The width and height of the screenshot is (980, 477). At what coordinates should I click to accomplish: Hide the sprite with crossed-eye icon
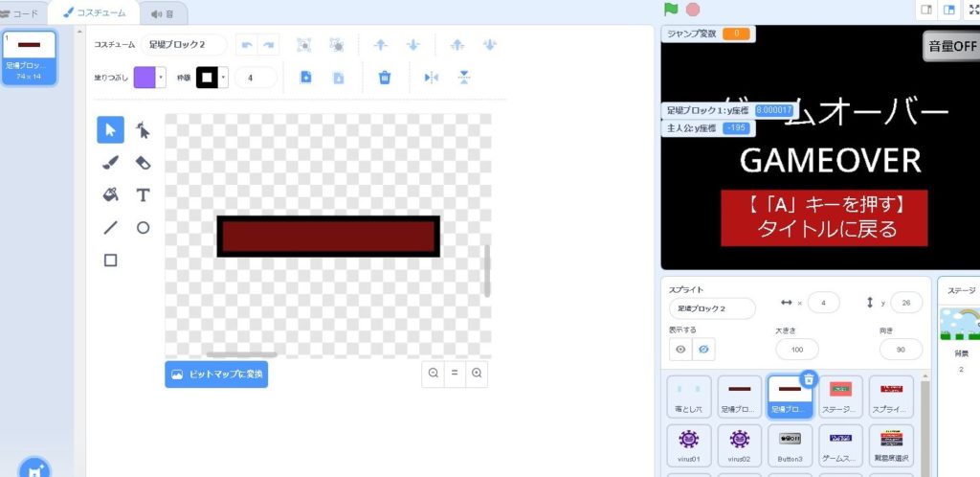703,350
